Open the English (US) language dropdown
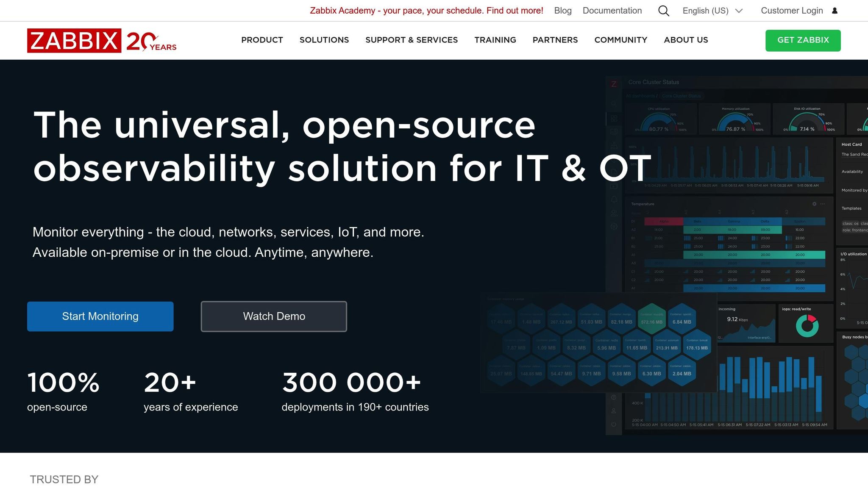This screenshot has width=868, height=488. (x=706, y=11)
